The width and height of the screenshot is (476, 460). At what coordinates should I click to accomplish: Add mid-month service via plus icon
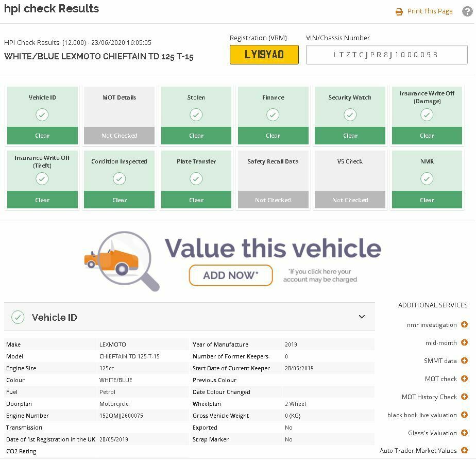(x=464, y=343)
